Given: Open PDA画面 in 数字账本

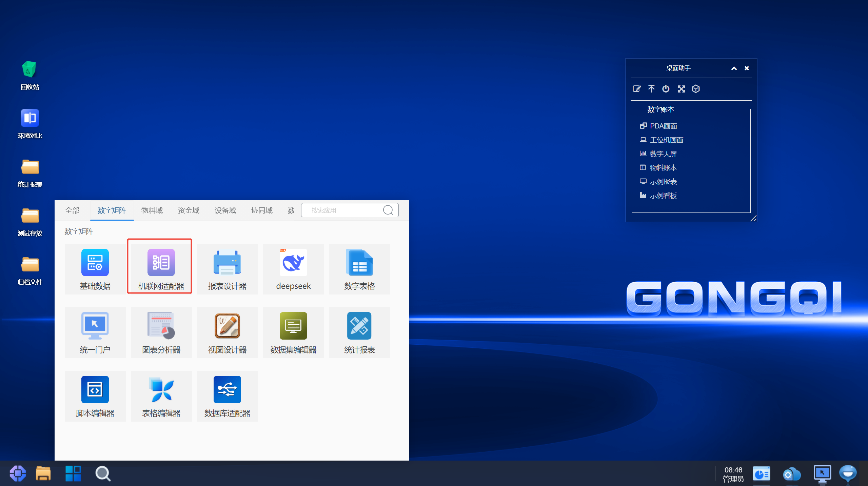Looking at the screenshot, I should coord(658,126).
